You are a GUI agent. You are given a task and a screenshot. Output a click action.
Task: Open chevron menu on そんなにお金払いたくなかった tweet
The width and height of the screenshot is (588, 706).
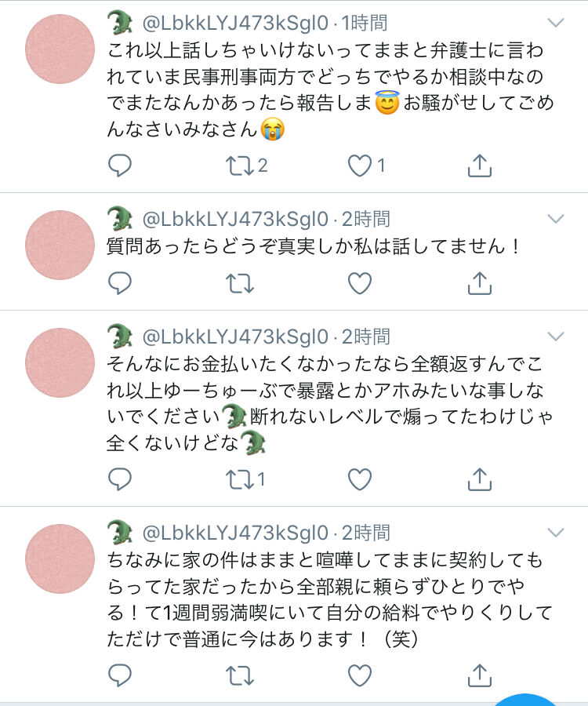[x=556, y=337]
